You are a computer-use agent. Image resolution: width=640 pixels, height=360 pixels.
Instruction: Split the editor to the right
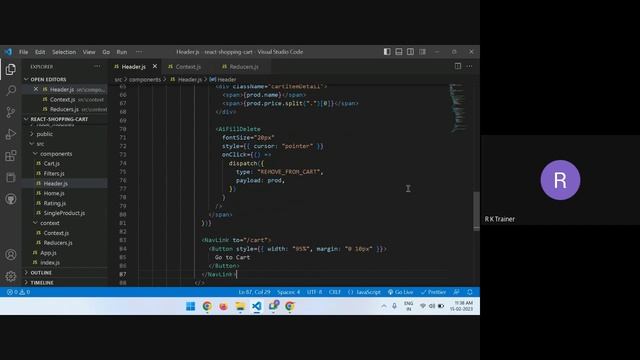pos(458,66)
